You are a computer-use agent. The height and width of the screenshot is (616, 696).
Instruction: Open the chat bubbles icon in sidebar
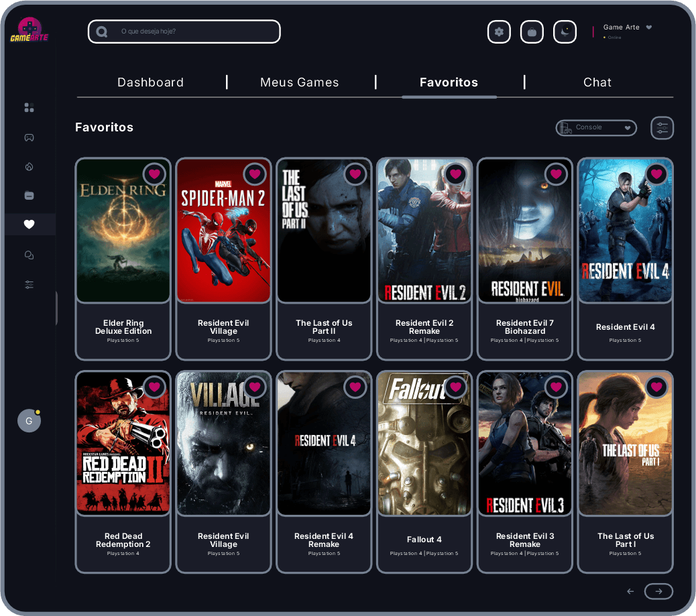coord(29,255)
